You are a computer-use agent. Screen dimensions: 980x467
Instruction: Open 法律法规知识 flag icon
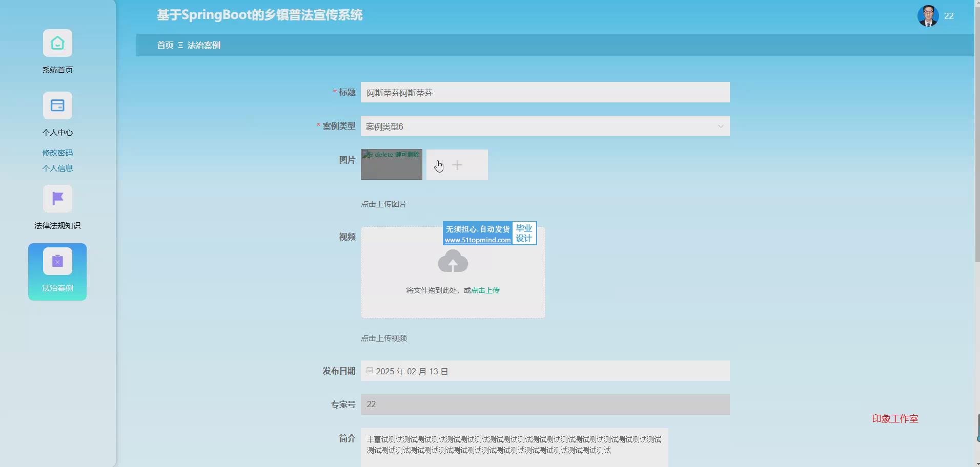coord(57,199)
